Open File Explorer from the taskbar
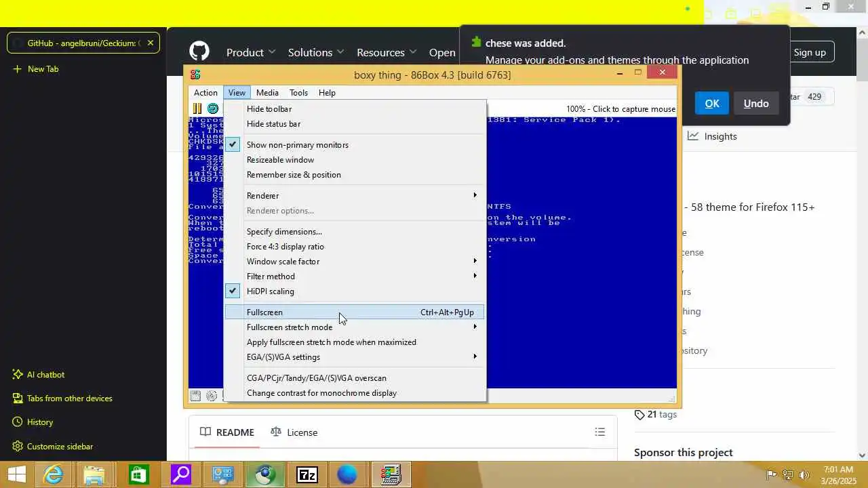 (x=95, y=474)
